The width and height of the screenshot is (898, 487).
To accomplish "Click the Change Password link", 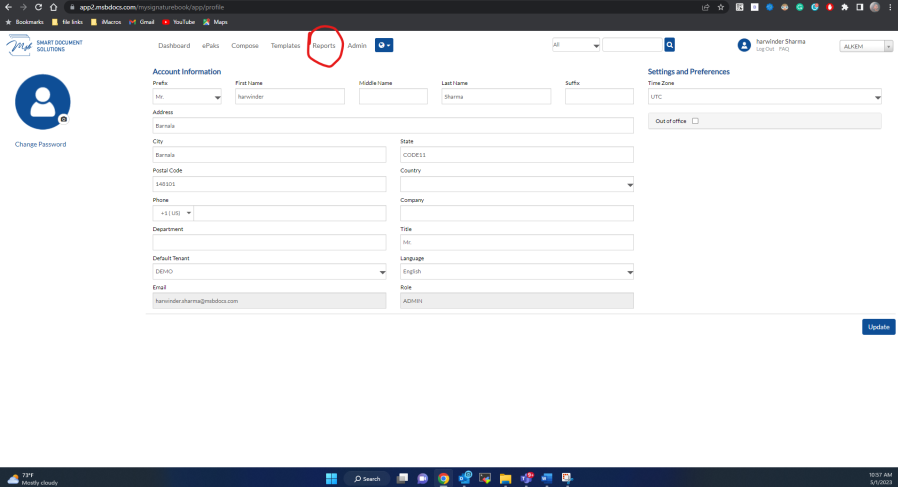I will pos(40,144).
